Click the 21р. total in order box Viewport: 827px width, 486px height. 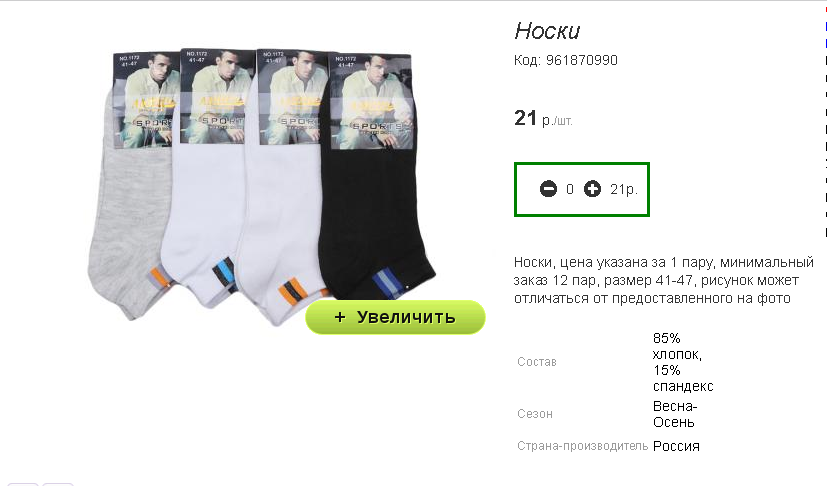click(x=624, y=189)
